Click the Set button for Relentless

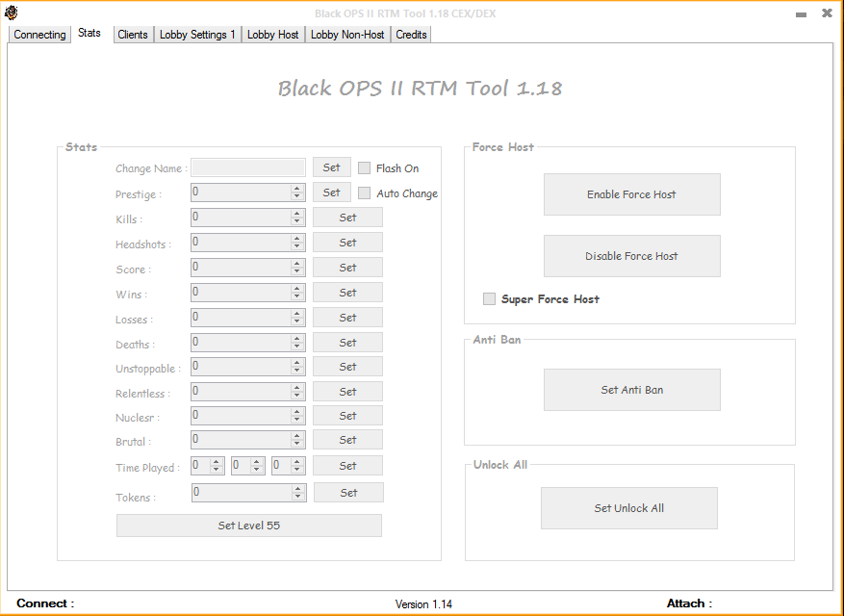[347, 392]
